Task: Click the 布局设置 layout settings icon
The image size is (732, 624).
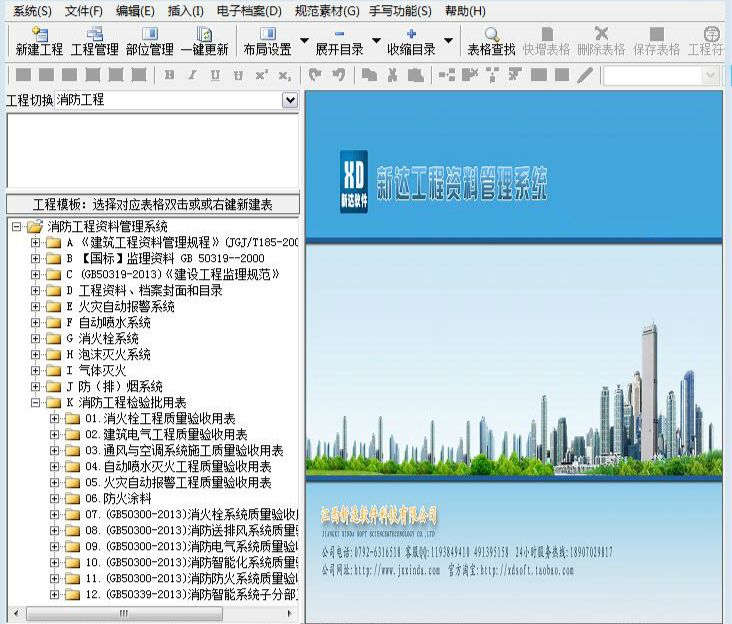Action: click(267, 41)
